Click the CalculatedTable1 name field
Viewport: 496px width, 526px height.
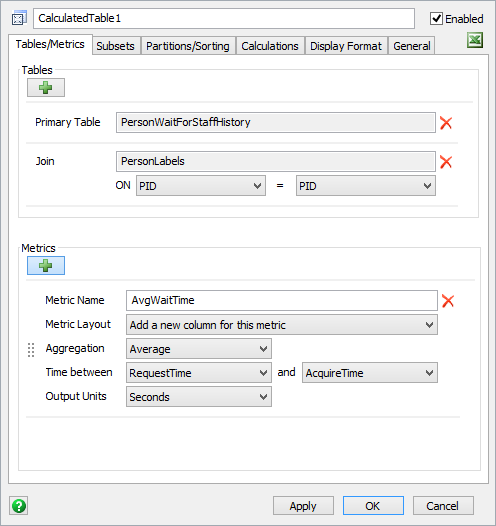[x=224, y=18]
